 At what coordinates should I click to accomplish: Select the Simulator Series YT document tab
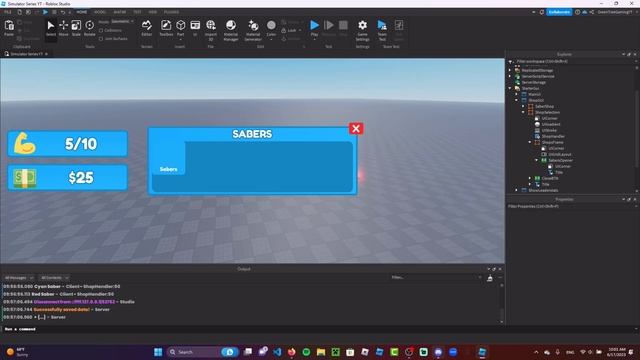[26, 54]
